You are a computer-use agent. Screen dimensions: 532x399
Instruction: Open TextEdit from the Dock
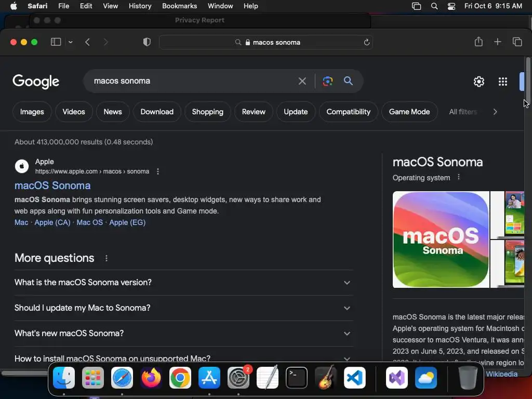click(268, 378)
